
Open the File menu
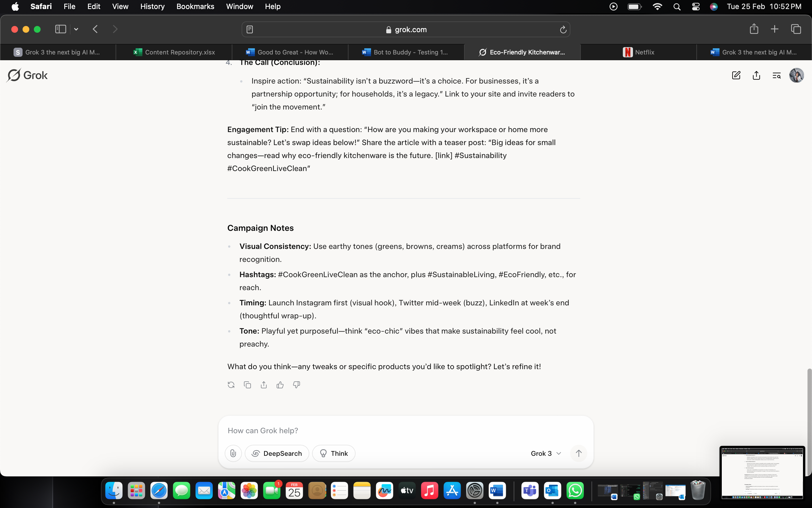tap(69, 6)
